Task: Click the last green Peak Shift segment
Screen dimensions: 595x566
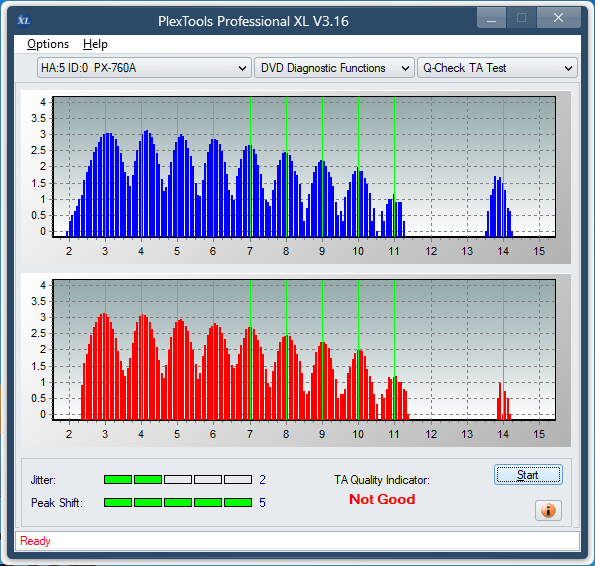Action: (238, 503)
